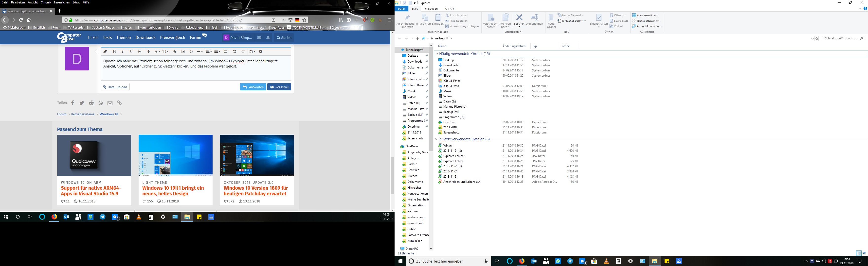Open the smiley emoji picker
The width and height of the screenshot is (868, 266).
coord(191,51)
